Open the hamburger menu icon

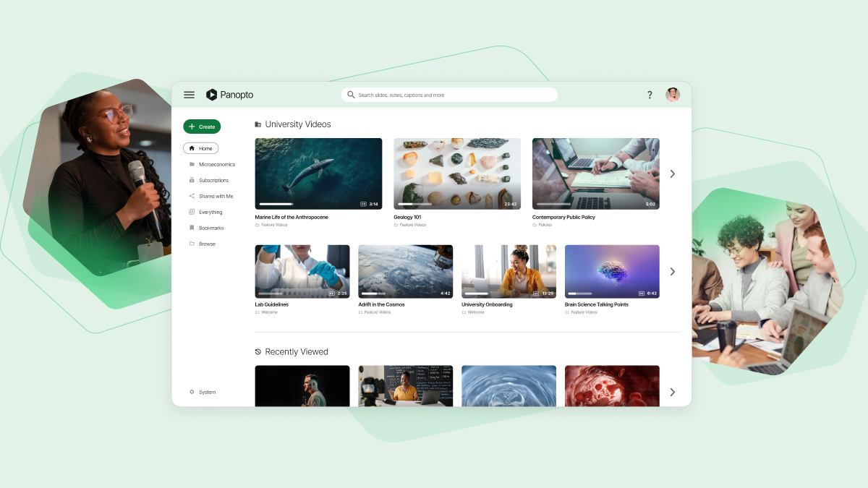tap(189, 95)
